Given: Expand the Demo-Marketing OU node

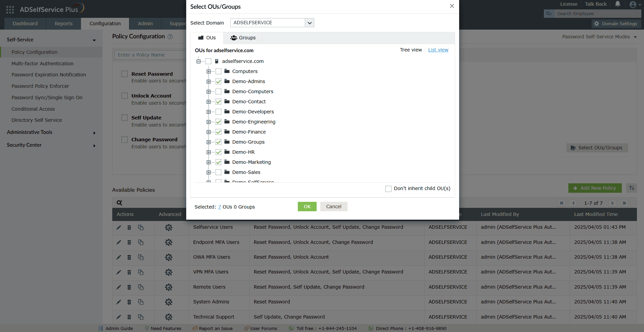Looking at the screenshot, I should (209, 162).
